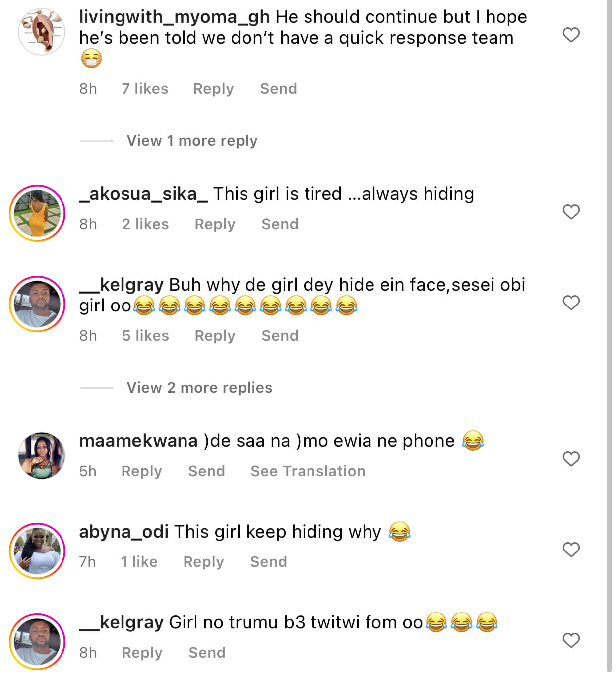View abyna_odi's story avatar

pyautogui.click(x=38, y=551)
